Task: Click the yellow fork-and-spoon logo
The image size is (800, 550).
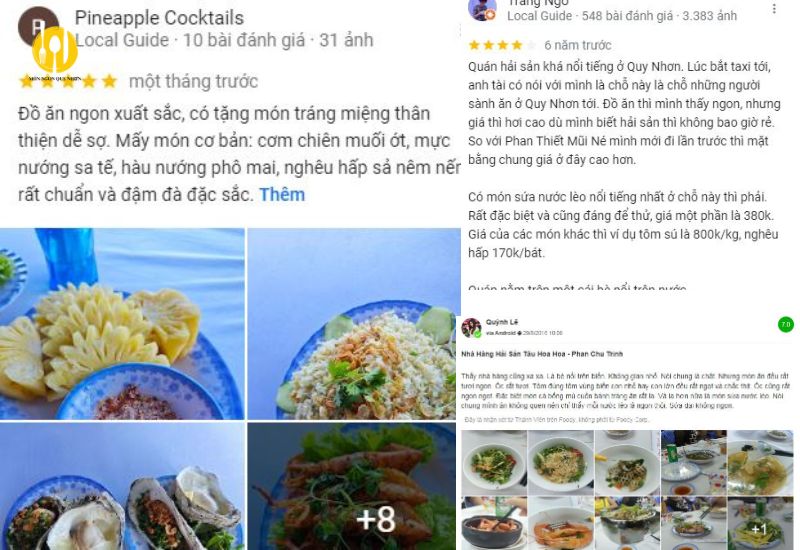Action: [x=55, y=49]
